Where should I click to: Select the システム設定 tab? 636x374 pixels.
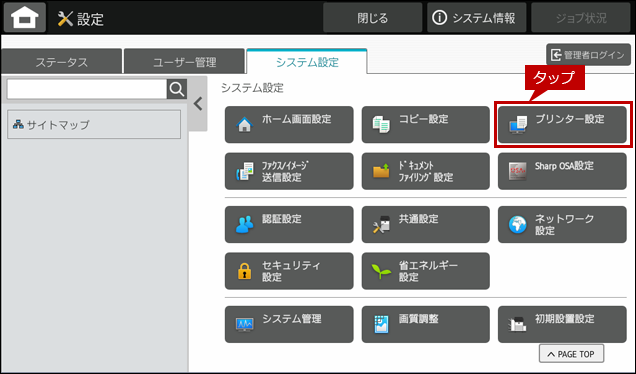click(307, 62)
